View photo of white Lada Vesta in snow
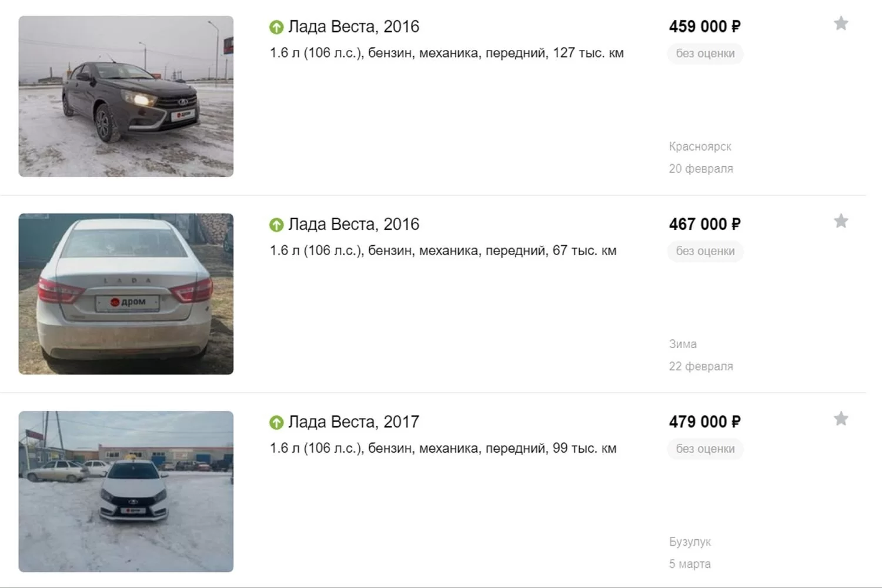 click(x=126, y=492)
